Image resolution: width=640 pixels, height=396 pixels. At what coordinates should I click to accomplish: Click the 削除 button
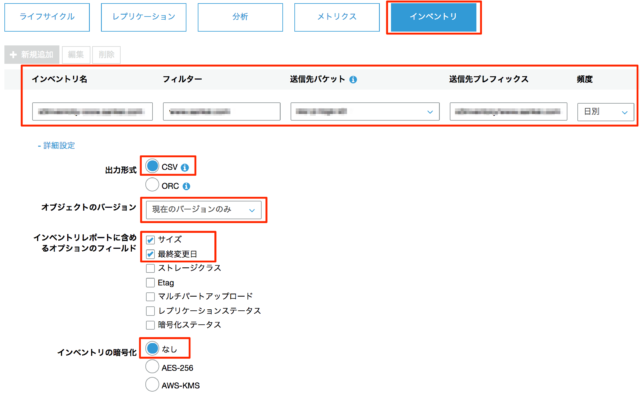107,55
